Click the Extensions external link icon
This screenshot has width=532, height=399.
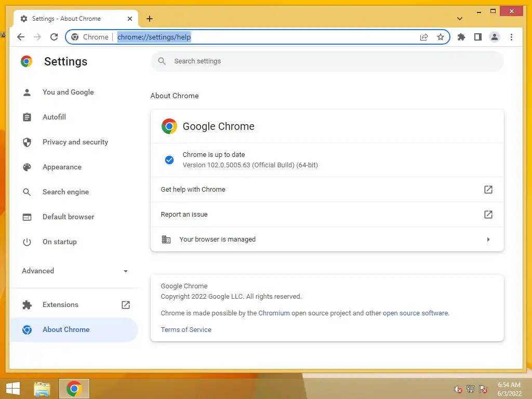click(x=126, y=304)
